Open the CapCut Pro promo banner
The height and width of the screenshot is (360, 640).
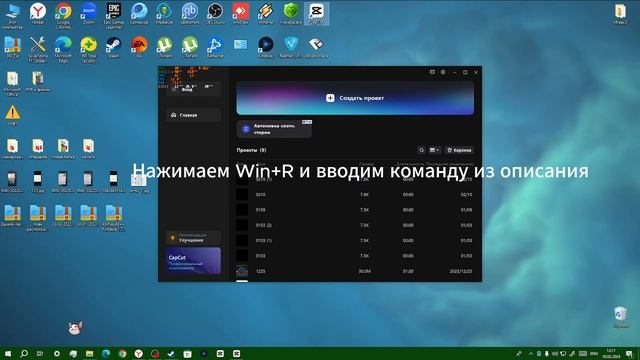[193, 261]
